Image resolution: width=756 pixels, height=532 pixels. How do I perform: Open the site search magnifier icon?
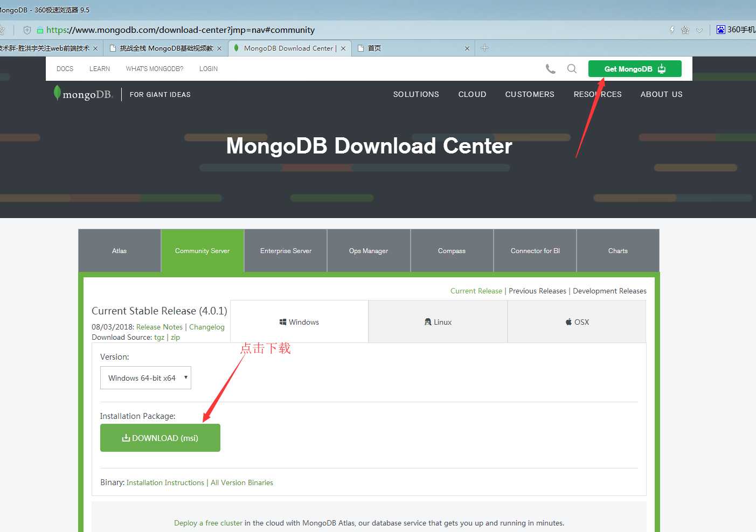point(572,69)
